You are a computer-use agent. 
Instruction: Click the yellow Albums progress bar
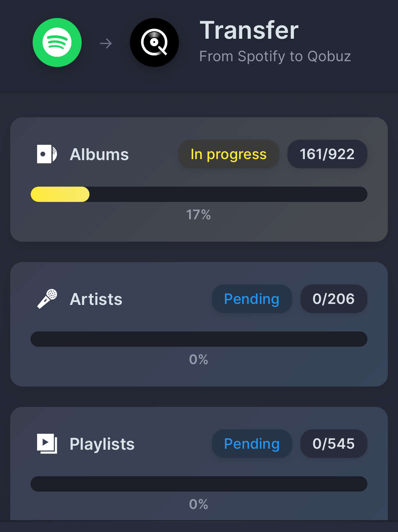[199, 194]
